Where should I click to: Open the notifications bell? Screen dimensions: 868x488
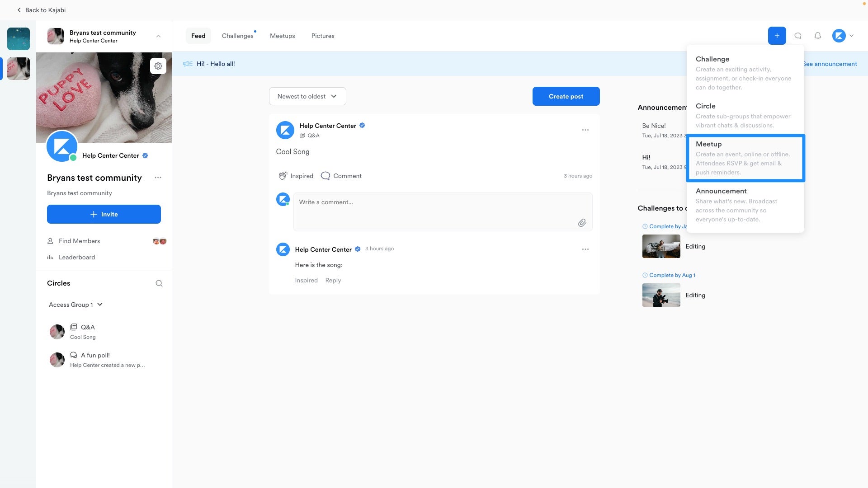tap(818, 36)
